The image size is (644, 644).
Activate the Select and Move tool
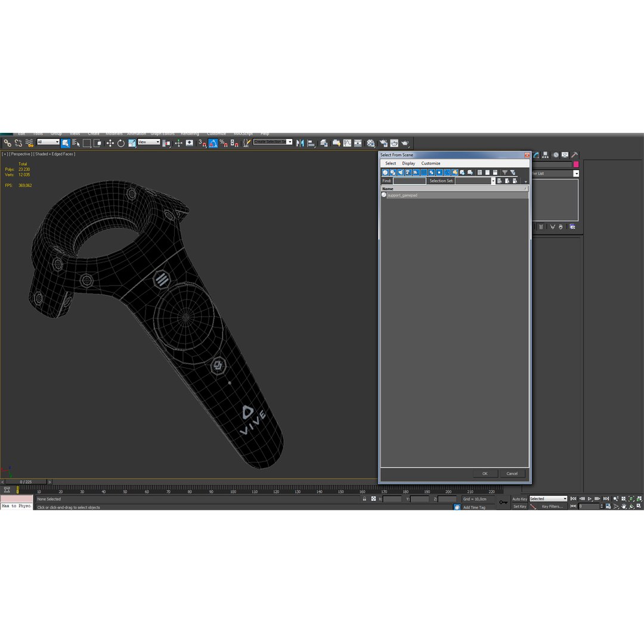coord(110,143)
